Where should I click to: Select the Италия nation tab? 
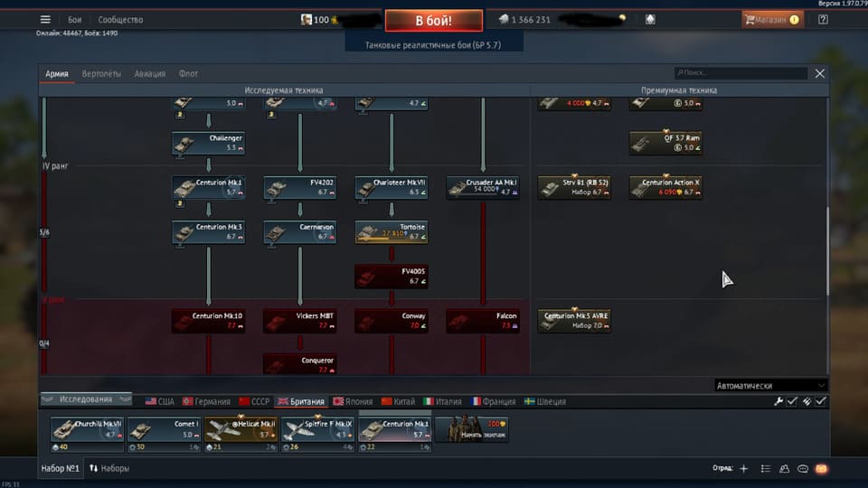coord(443,401)
